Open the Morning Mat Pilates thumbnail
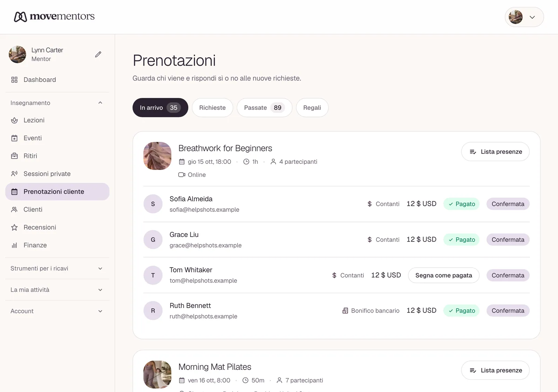Viewport: 558px width, 392px height. (157, 375)
